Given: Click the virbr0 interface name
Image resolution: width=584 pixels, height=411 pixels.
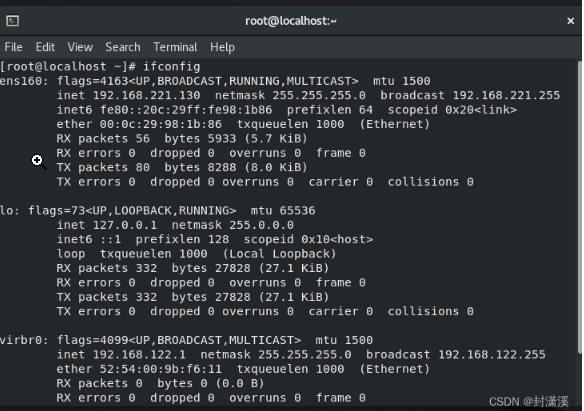Looking at the screenshot, I should click(x=24, y=340).
